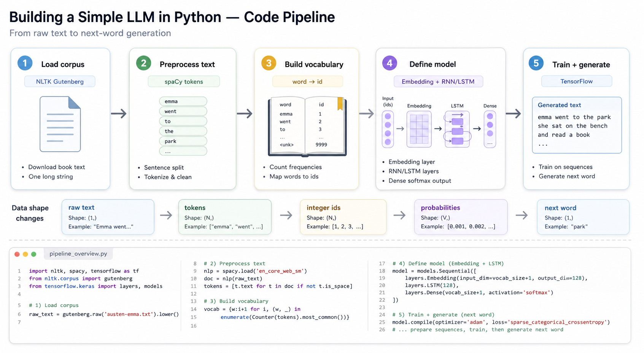Image resolution: width=644 pixels, height=353 pixels.
Task: Click the open book vocabulary icon
Action: click(x=307, y=127)
